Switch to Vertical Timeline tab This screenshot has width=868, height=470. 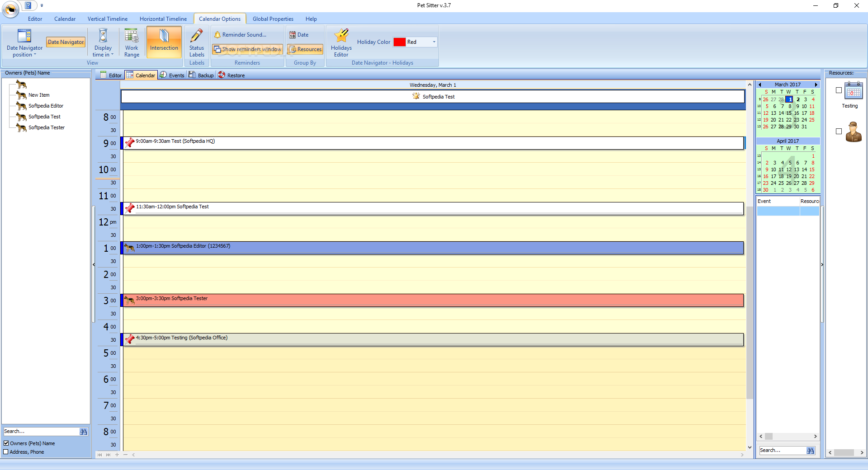(108, 19)
